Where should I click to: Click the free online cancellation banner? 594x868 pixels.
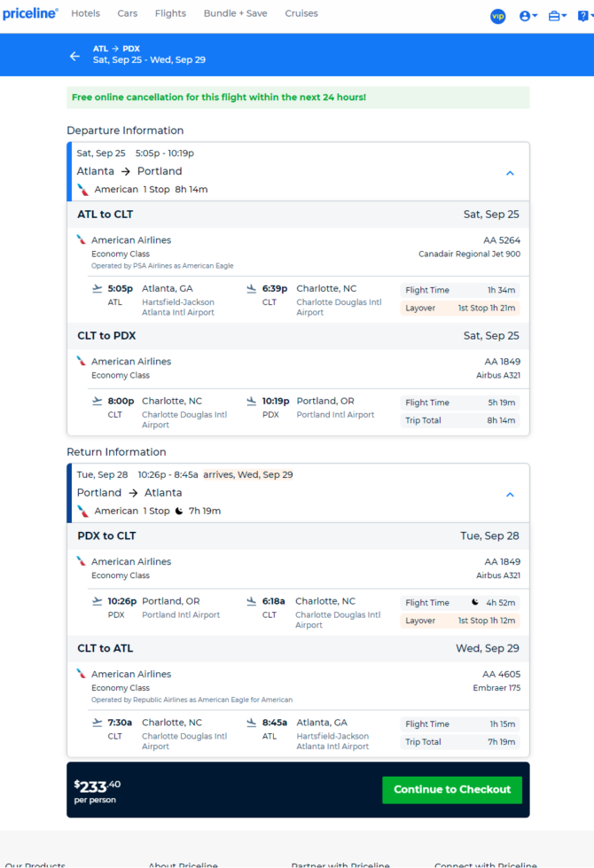(298, 98)
